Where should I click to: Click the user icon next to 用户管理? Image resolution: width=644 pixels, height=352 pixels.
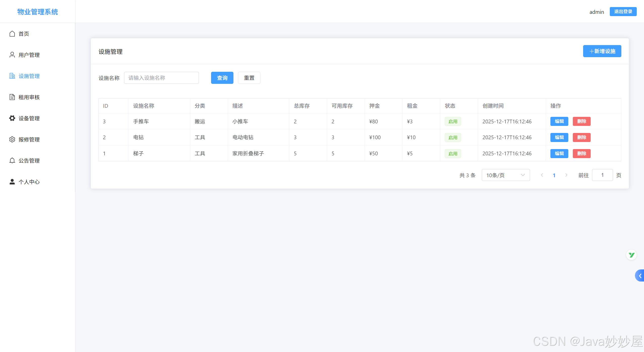tap(12, 55)
